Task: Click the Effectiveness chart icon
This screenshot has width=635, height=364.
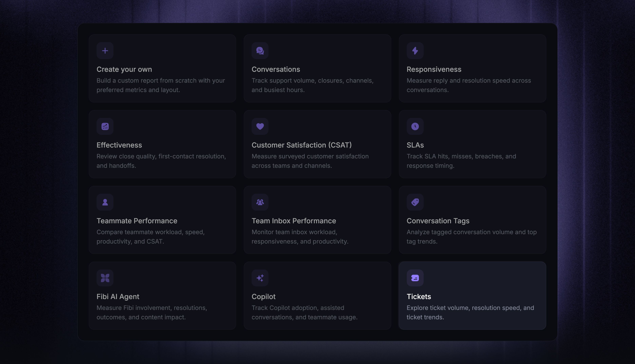Action: [105, 126]
